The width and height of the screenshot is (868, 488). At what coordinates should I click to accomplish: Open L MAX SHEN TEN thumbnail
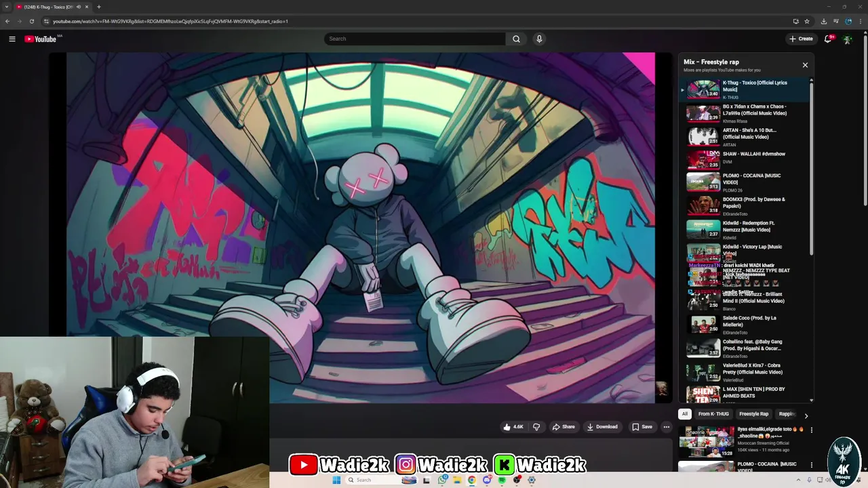[x=703, y=394]
